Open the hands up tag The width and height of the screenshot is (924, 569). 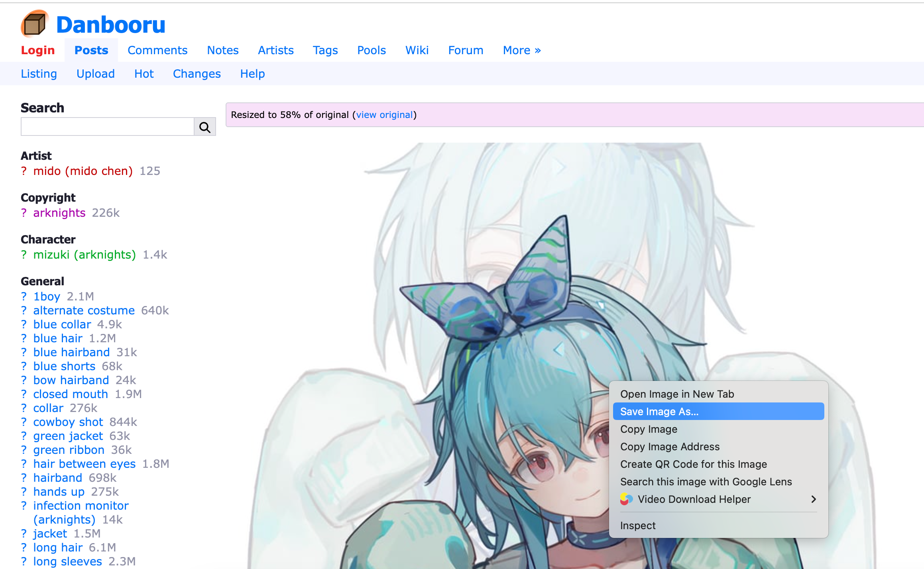tap(59, 492)
